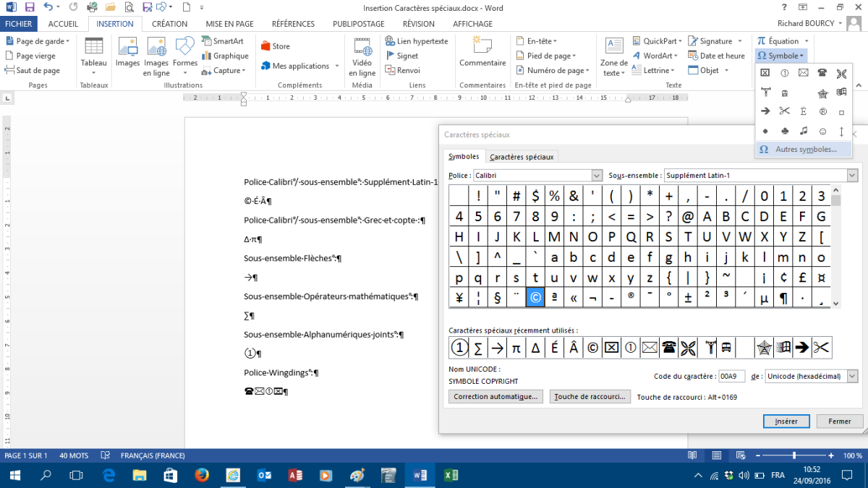This screenshot has width=868, height=488.
Task: Open the FICHIER menu
Action: click(19, 24)
